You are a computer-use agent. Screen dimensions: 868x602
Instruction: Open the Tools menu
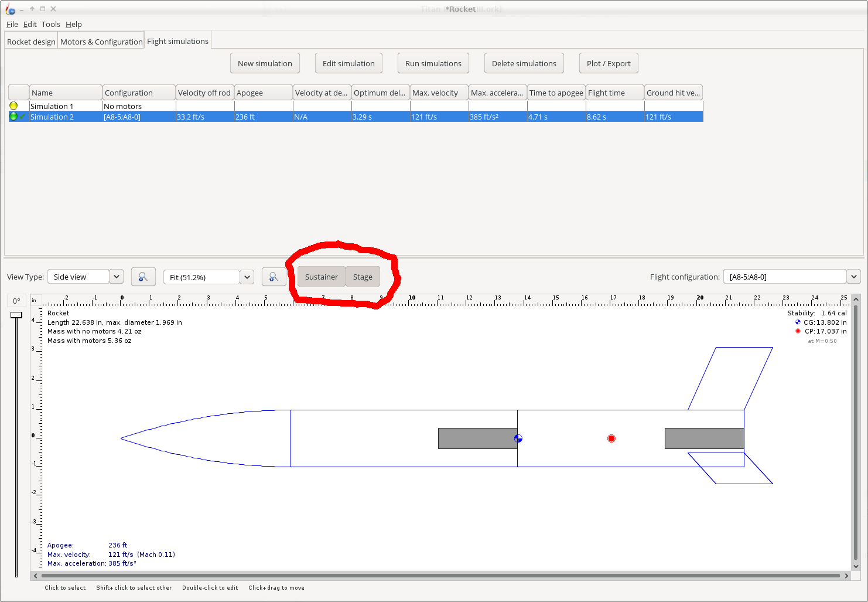[50, 24]
